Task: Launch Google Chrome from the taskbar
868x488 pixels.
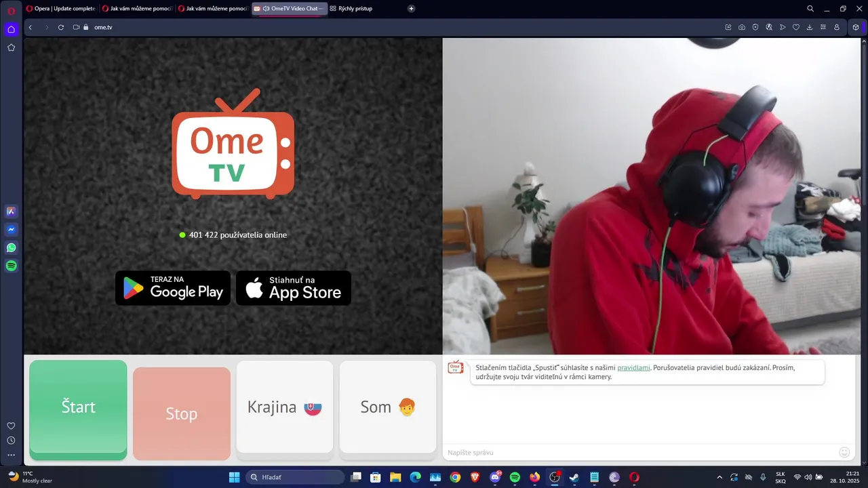Action: [x=455, y=477]
